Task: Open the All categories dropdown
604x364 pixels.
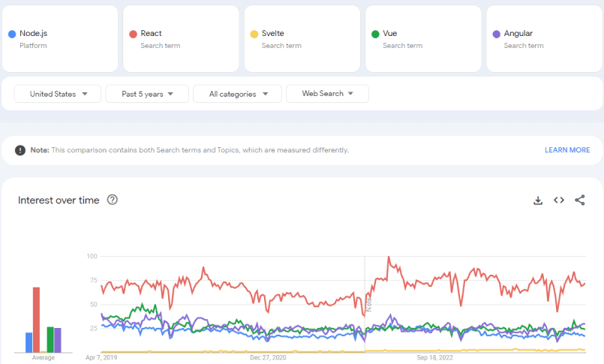Action: [x=237, y=94]
